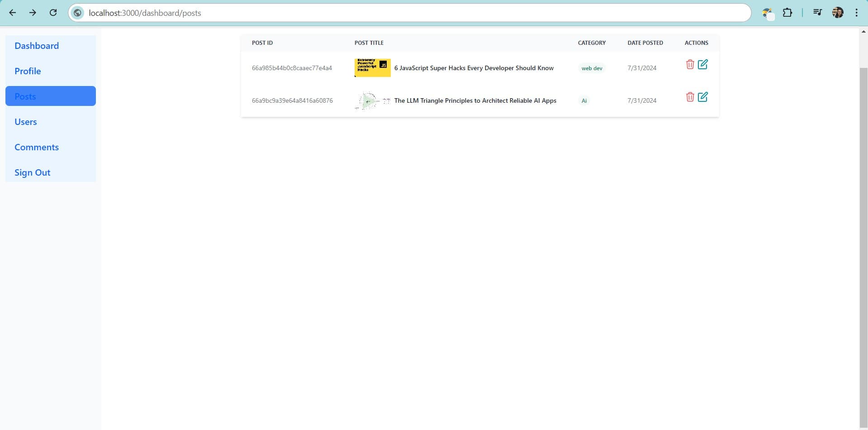The image size is (868, 430).
Task: Click the address bar URL field
Action: point(407,13)
